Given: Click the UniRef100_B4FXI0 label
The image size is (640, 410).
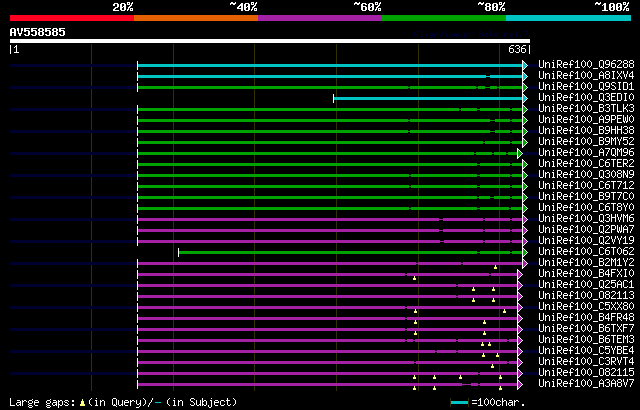Looking at the screenshot, I should [x=586, y=274].
